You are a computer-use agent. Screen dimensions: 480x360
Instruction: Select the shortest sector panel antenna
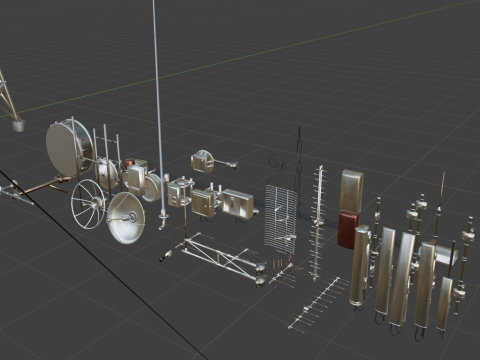[x=444, y=303]
